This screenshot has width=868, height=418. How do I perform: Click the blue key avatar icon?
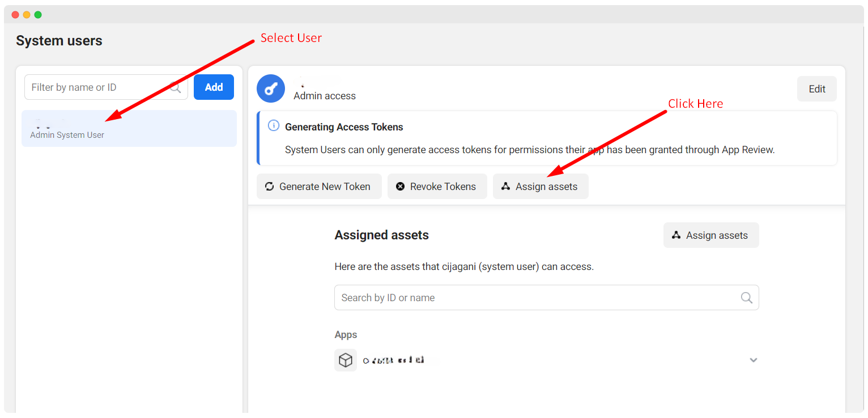point(270,88)
